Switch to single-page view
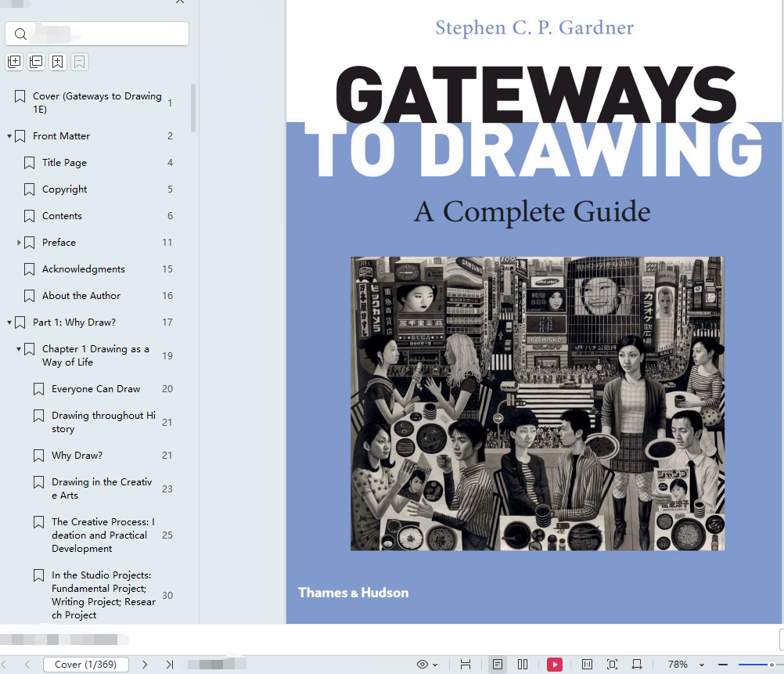Image resolution: width=784 pixels, height=674 pixels. [x=498, y=665]
